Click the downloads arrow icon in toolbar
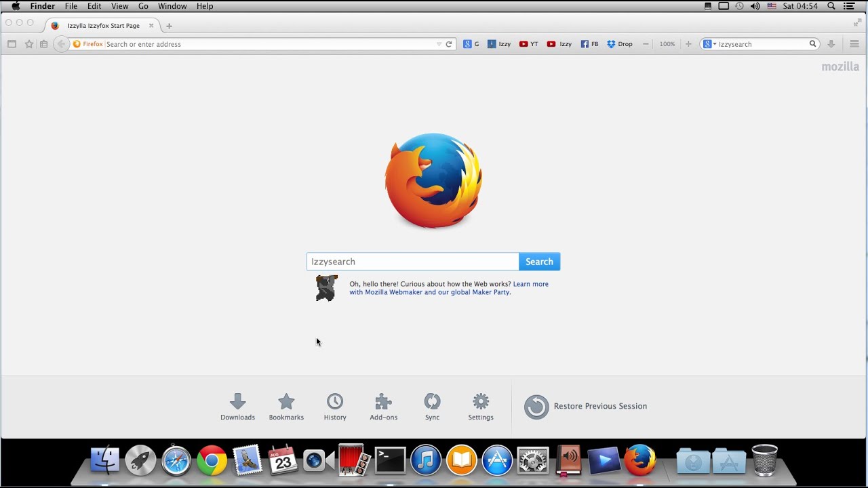The height and width of the screenshot is (488, 868). (831, 44)
